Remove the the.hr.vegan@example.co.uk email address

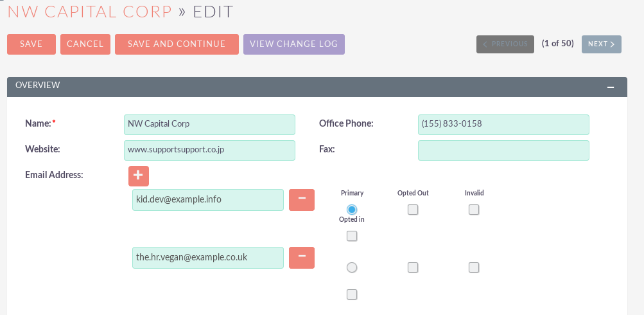point(302,258)
